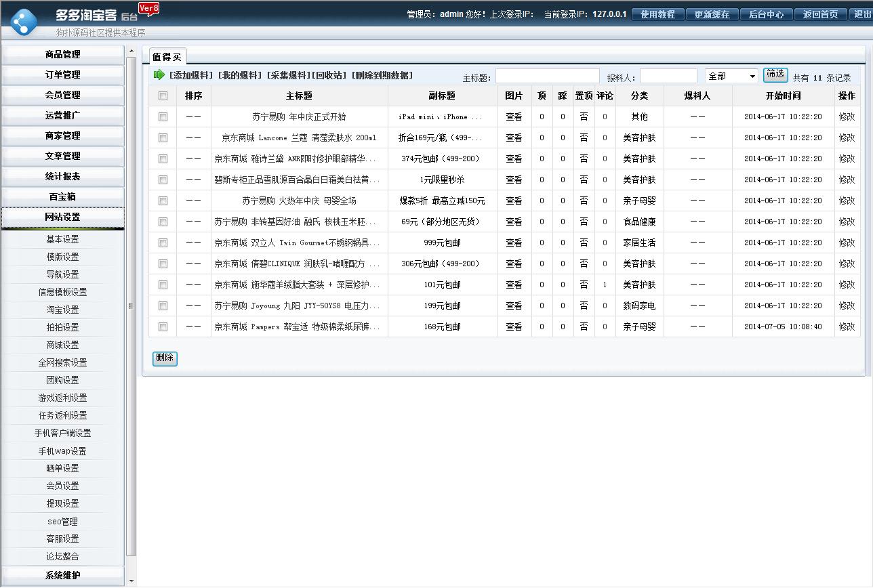The width and height of the screenshot is (873, 588).
Task: Expand the 系统维护 sidebar section
Action: coord(63,575)
